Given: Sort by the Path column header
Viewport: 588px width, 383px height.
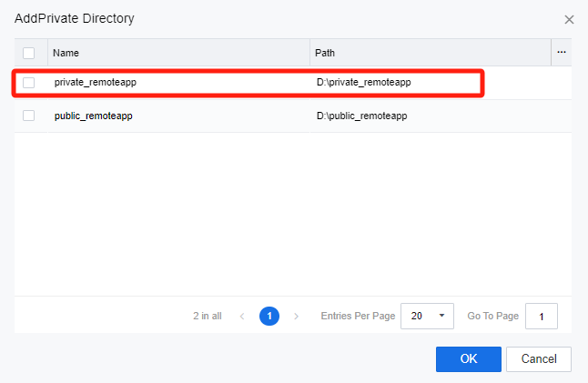Looking at the screenshot, I should (325, 53).
